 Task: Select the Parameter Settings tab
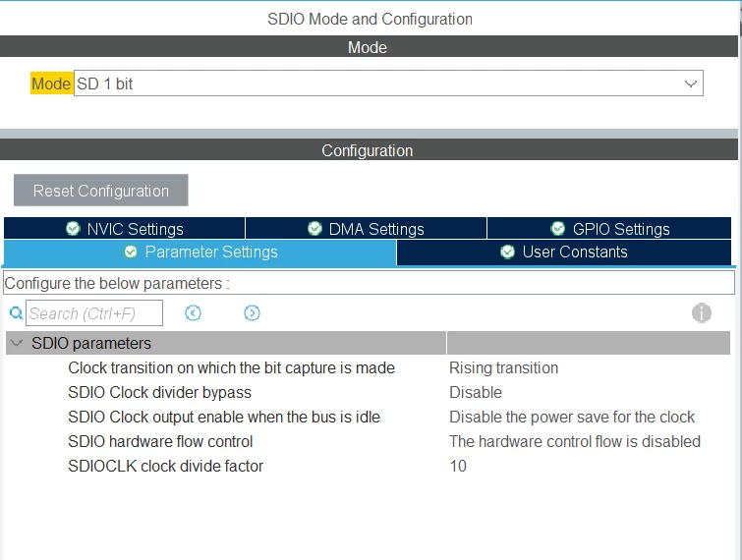click(x=200, y=252)
